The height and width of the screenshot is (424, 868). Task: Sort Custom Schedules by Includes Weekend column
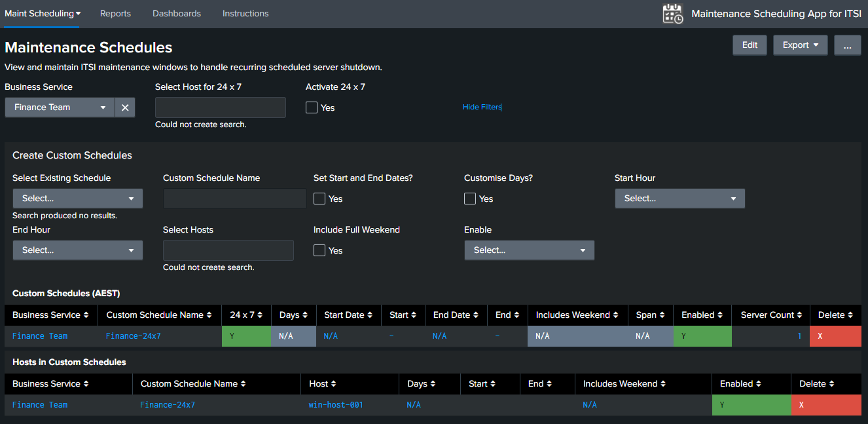tap(577, 315)
